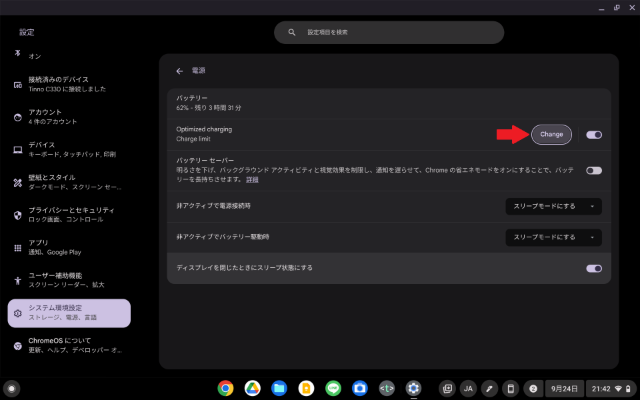Enable the バッテリー セーバー toggle
This screenshot has height=400, width=640.
pyautogui.click(x=594, y=170)
